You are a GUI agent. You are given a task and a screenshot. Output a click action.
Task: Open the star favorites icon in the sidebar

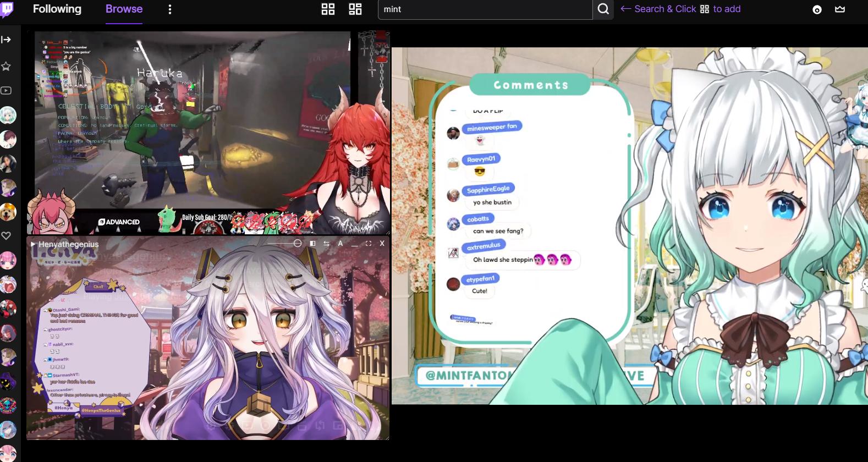coord(6,67)
